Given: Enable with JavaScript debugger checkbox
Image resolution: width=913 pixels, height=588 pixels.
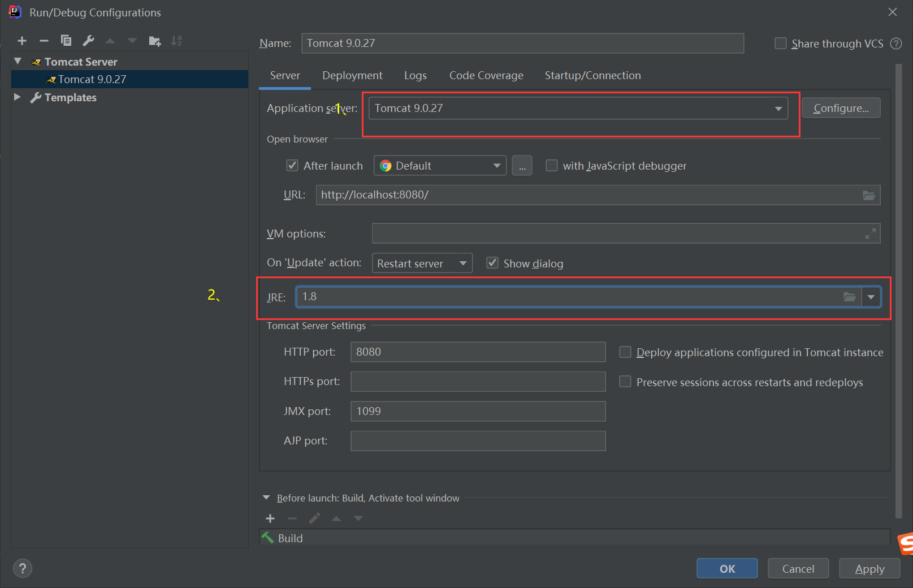Looking at the screenshot, I should pos(552,166).
